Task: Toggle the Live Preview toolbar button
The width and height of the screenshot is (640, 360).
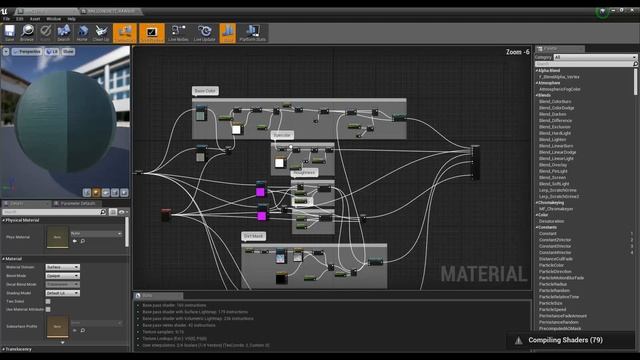Action: coord(152,33)
